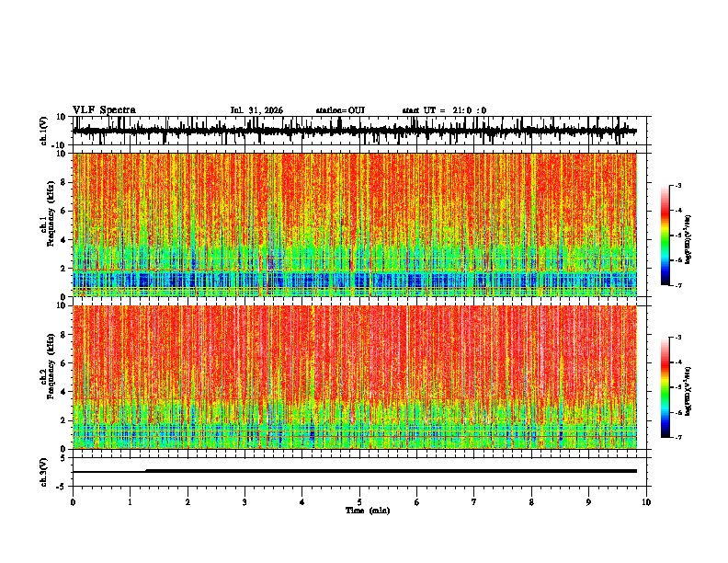Viewport: 728px width, 563px height.
Task: Select the "ch.1(V)" axis label
Action: (x=44, y=132)
